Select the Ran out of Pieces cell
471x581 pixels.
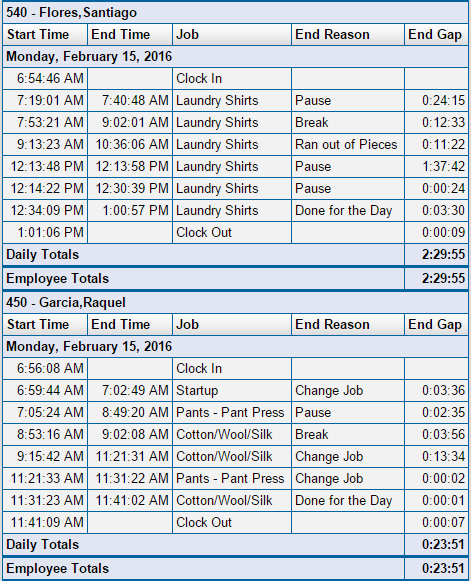point(348,145)
